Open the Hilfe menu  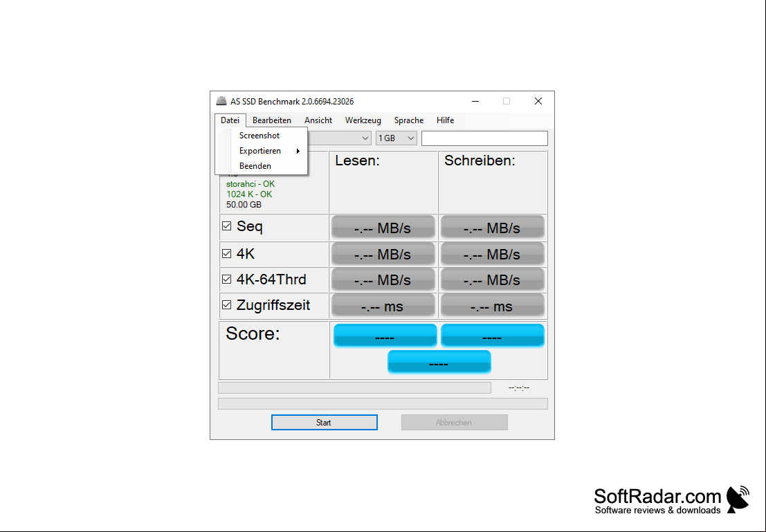445,120
